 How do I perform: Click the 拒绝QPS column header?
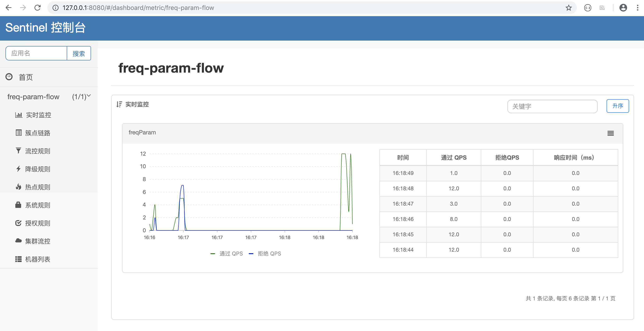pos(507,158)
